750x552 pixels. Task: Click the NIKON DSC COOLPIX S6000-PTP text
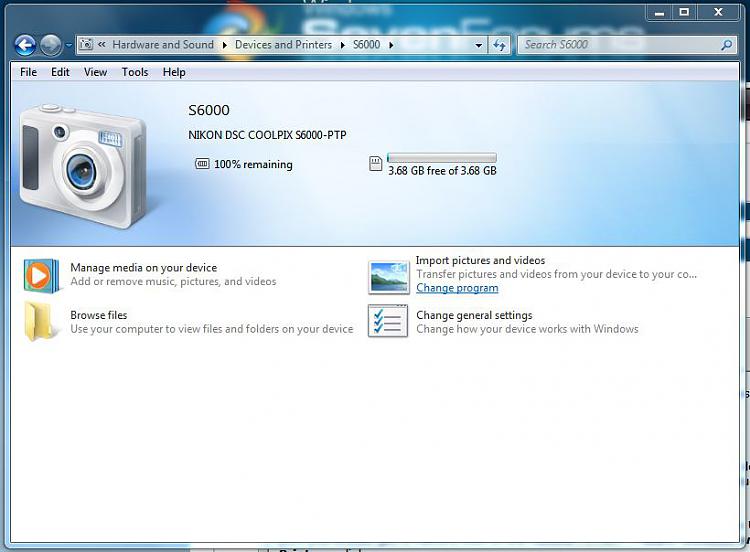pos(267,135)
